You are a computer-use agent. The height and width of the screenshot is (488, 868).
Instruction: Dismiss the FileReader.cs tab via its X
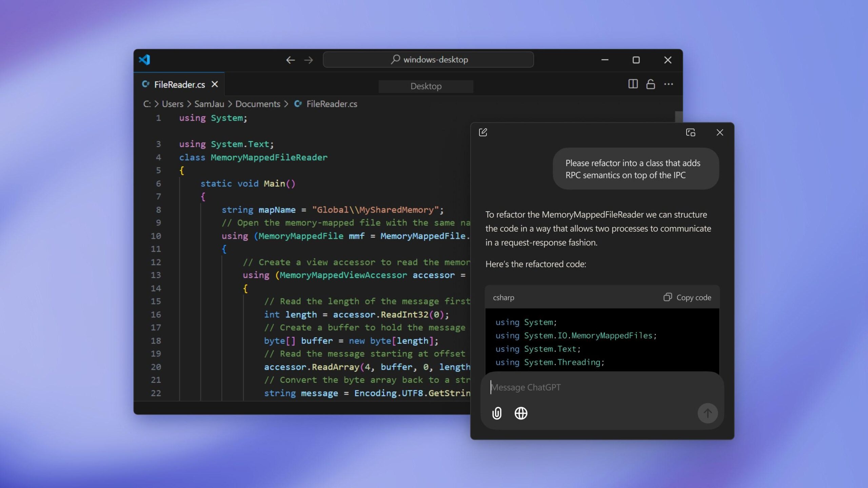215,84
